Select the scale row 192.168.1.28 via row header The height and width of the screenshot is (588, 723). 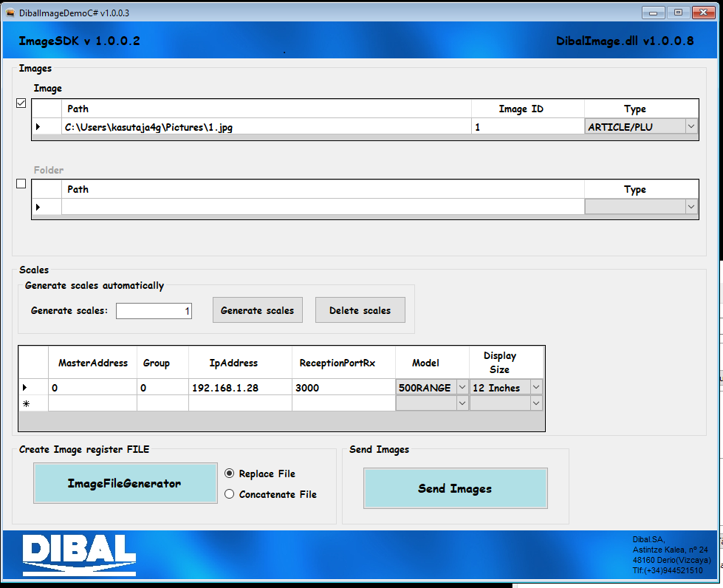point(33,387)
